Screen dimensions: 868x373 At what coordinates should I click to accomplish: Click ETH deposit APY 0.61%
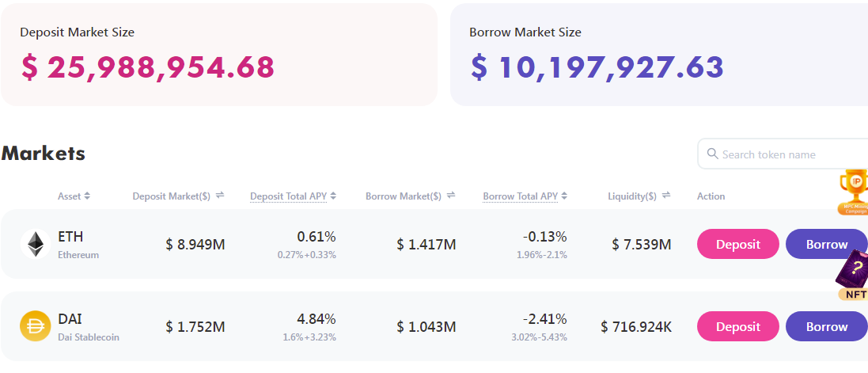316,237
